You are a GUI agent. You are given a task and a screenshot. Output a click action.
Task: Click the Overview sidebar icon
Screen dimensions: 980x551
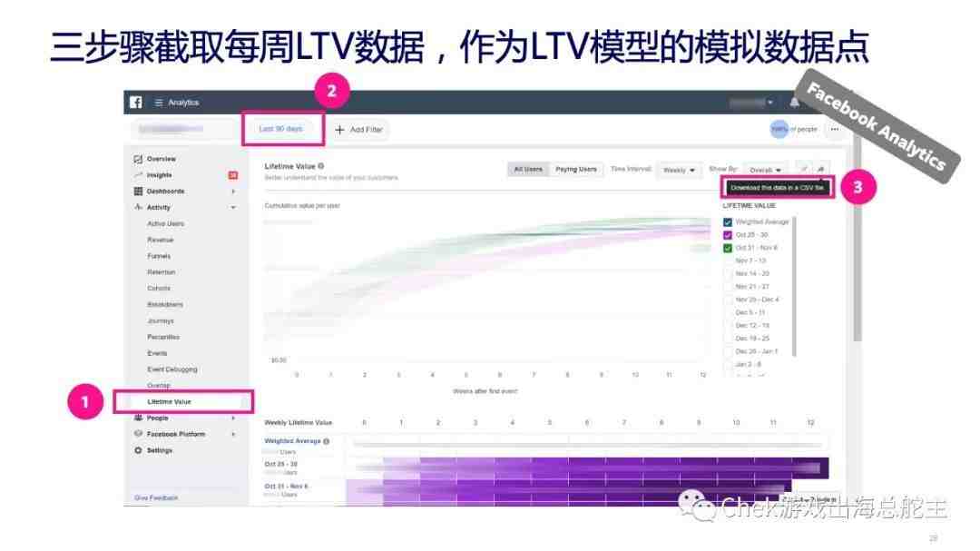coord(138,159)
